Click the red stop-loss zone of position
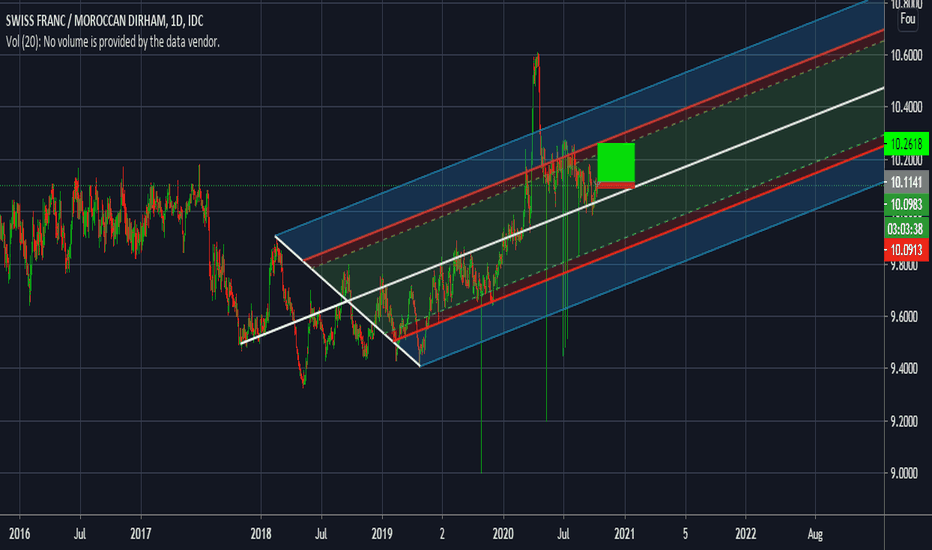The image size is (932, 550). (x=616, y=186)
